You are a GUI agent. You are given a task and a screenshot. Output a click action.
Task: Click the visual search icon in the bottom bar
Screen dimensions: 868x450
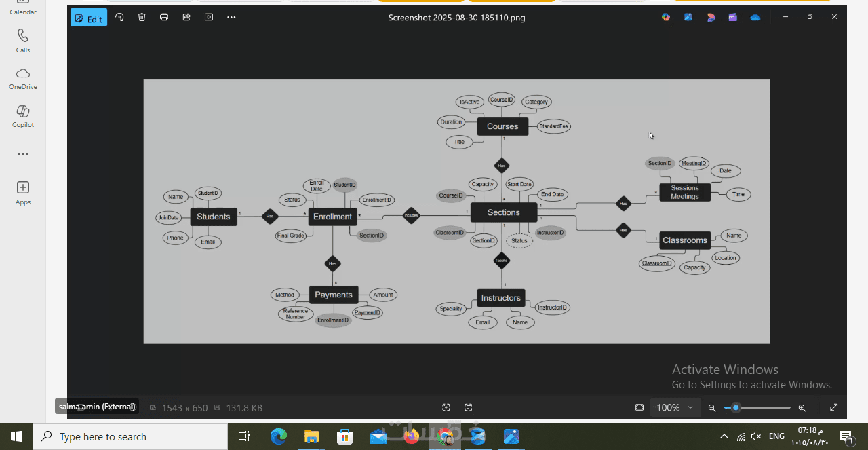[446, 407]
